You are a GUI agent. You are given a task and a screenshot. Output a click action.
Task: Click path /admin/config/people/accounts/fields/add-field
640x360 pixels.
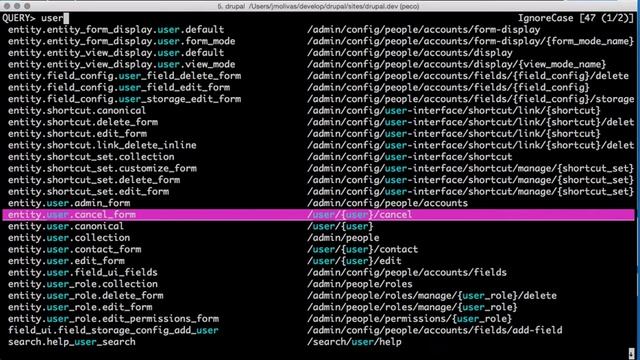point(434,330)
